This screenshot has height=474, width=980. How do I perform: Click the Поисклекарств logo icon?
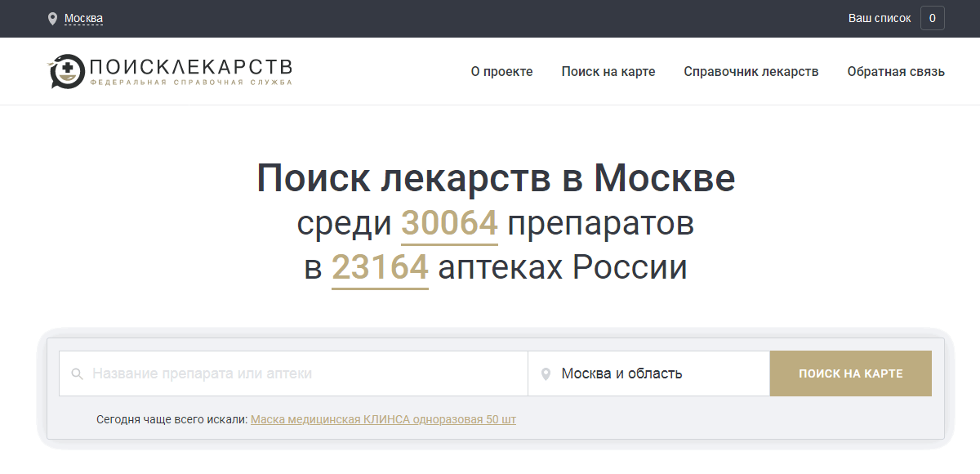[66, 71]
